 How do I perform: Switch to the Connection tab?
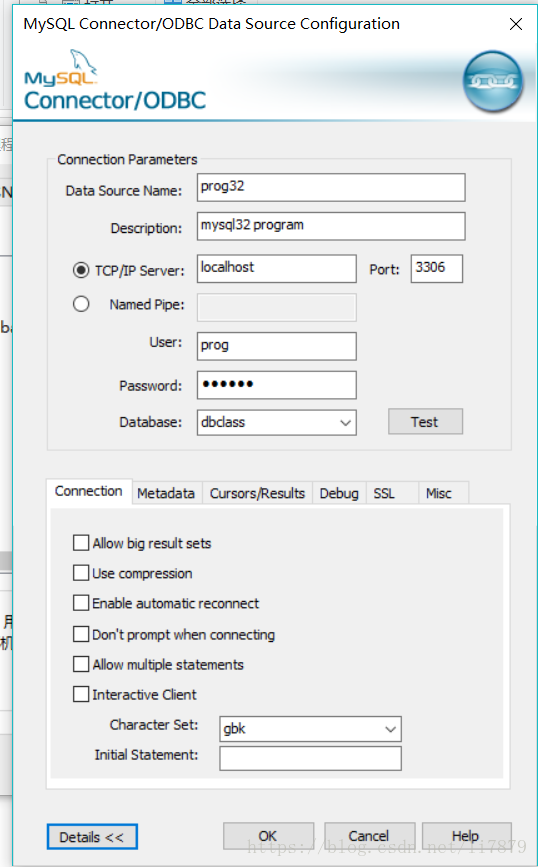[x=88, y=491]
